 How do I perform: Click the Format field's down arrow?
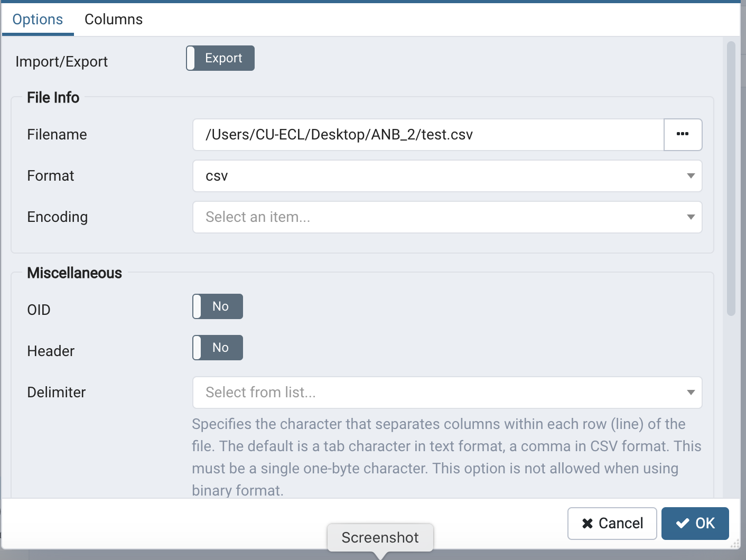point(691,176)
